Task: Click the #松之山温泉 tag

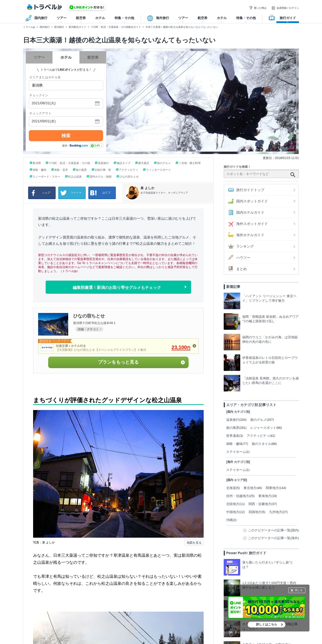Action: point(73,177)
